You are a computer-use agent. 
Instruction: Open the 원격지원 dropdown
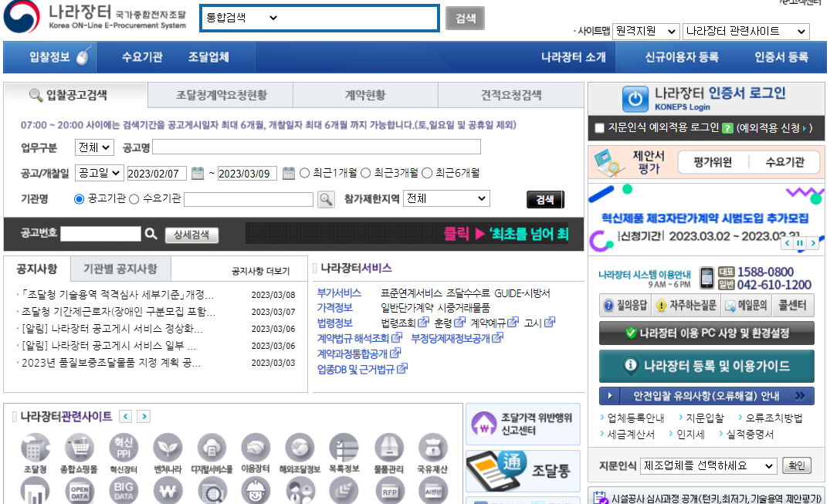(645, 32)
